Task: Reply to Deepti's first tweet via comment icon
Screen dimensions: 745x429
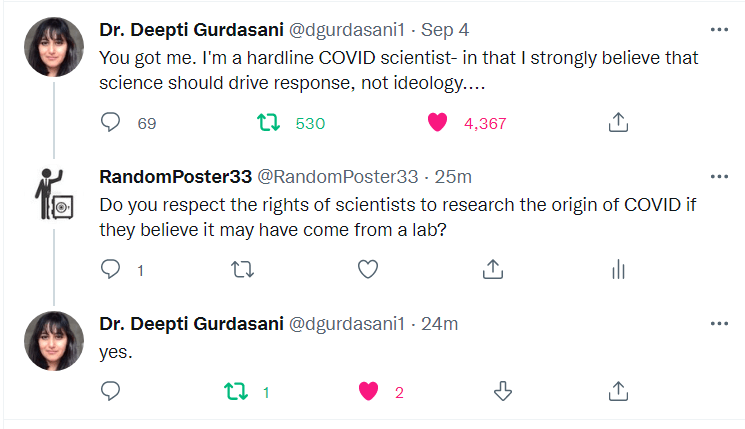Action: tap(112, 123)
